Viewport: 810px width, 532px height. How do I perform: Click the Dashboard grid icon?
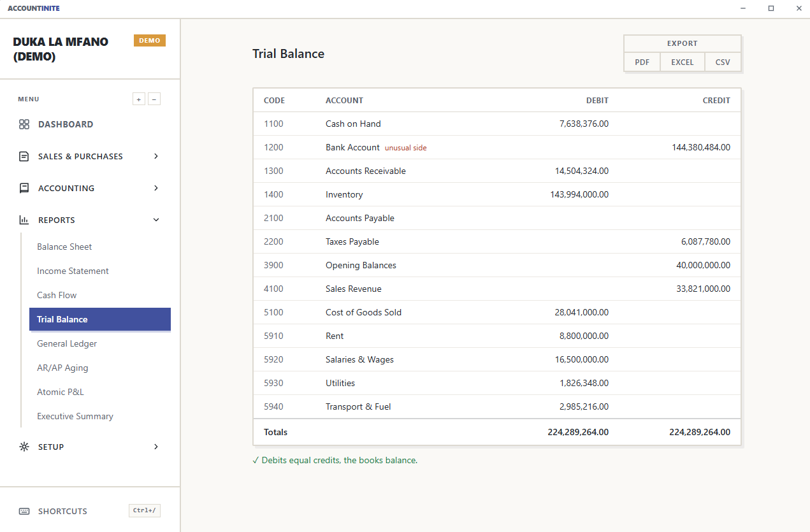pos(24,124)
